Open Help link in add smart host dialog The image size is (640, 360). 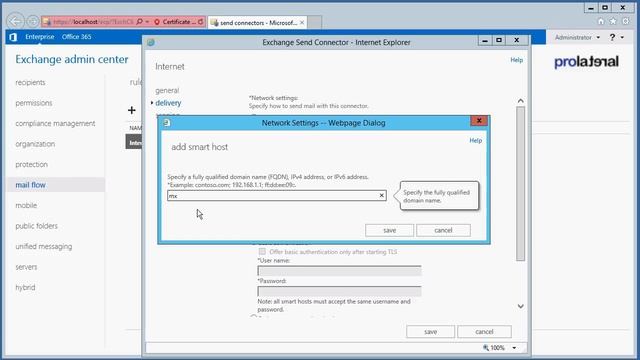[476, 140]
